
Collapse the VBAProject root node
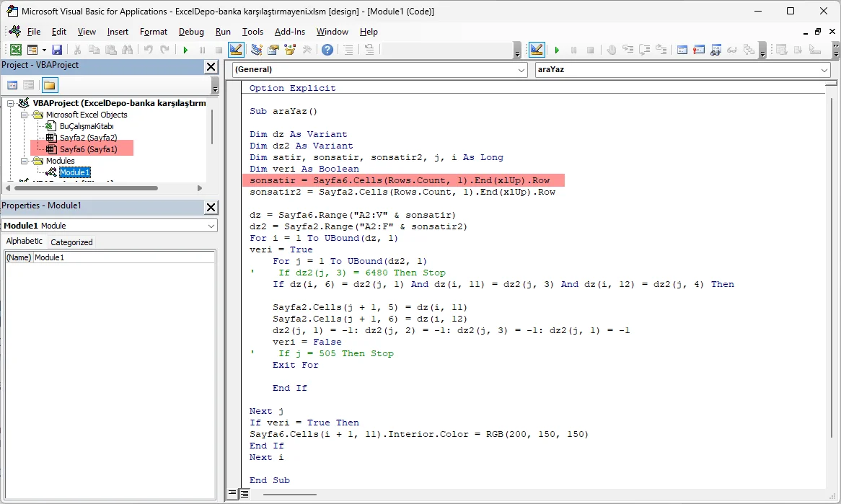click(10, 103)
